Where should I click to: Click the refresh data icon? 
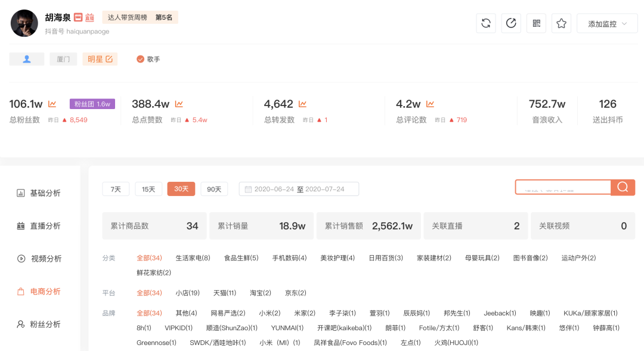coord(486,23)
